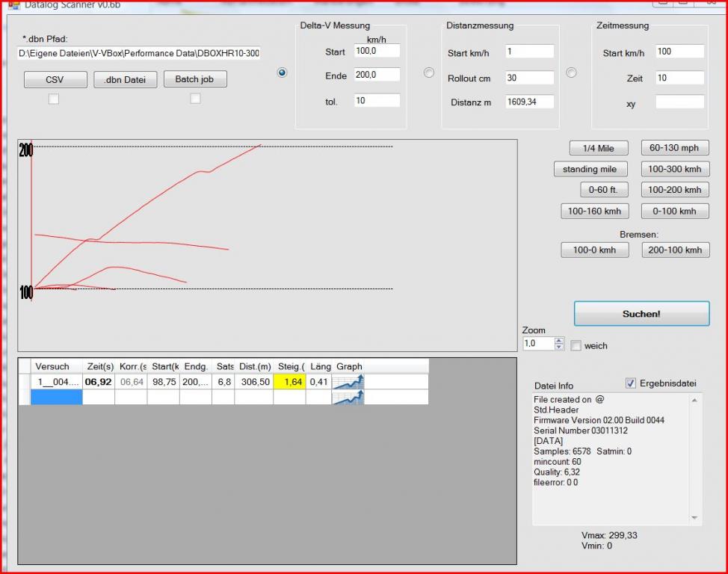Click the yellow Steig. cell value 1,64
Screen dimensions: 728x574
coord(289,382)
